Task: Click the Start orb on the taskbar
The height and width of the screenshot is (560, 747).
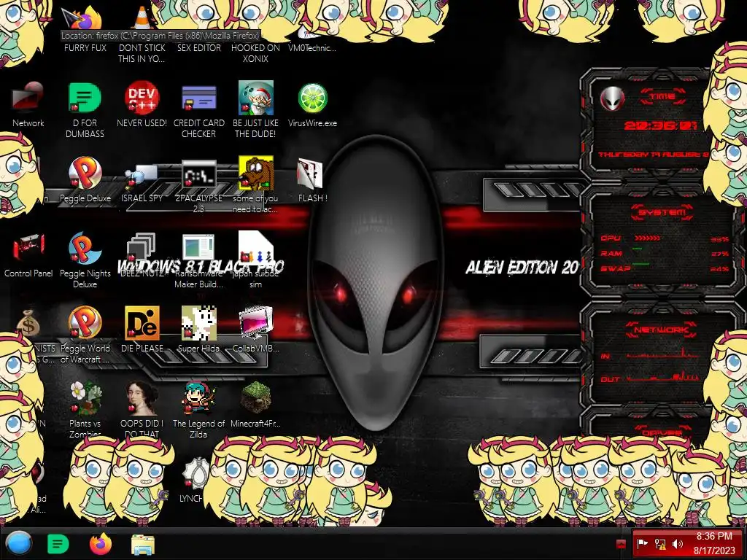Action: (x=19, y=544)
